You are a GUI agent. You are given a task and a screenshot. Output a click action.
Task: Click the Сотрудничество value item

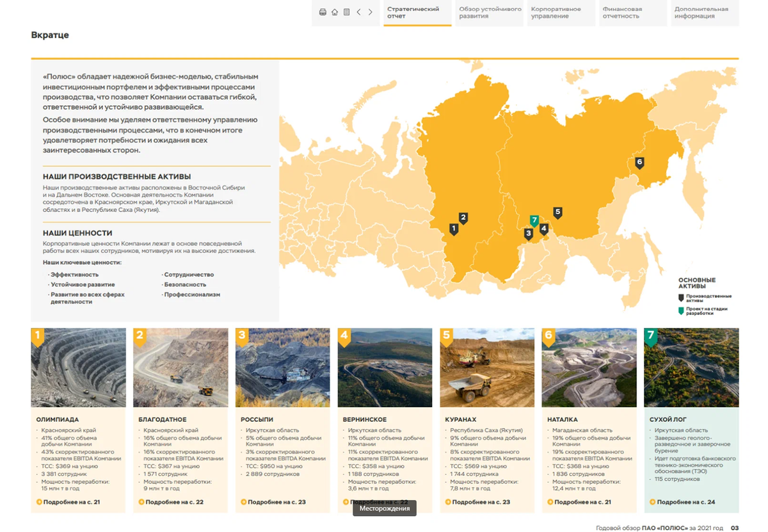188,275
